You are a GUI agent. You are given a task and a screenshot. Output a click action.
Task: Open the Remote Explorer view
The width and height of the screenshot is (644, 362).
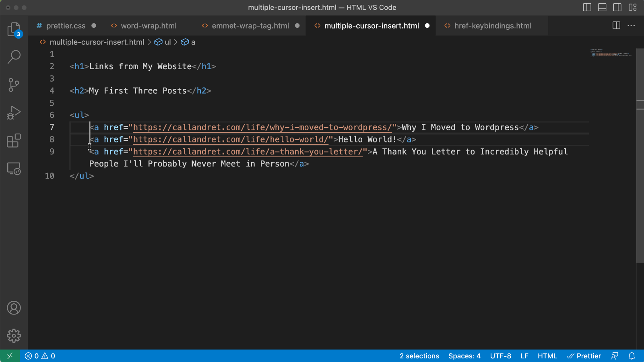14,169
